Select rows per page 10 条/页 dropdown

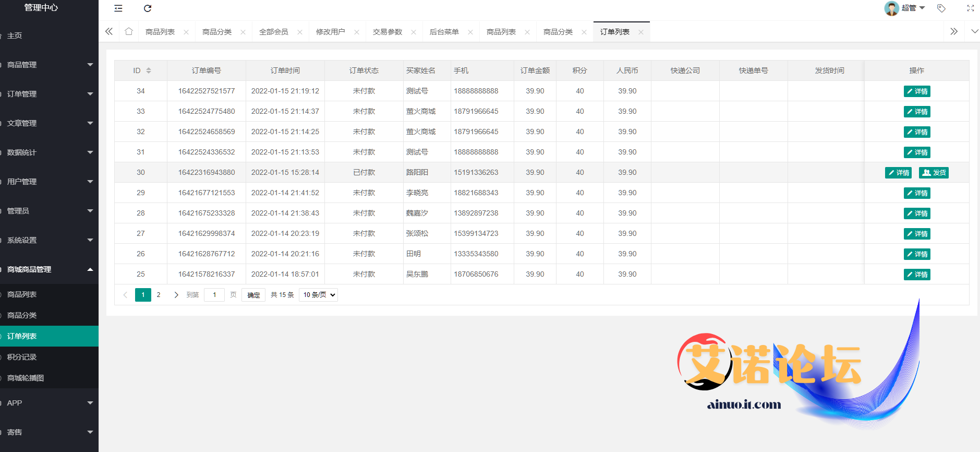[x=318, y=295]
